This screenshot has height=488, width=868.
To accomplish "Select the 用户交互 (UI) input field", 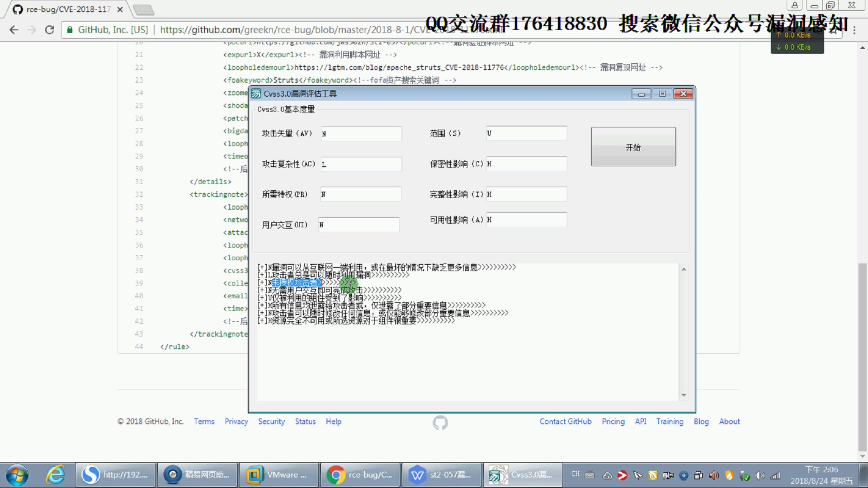I will tap(359, 225).
